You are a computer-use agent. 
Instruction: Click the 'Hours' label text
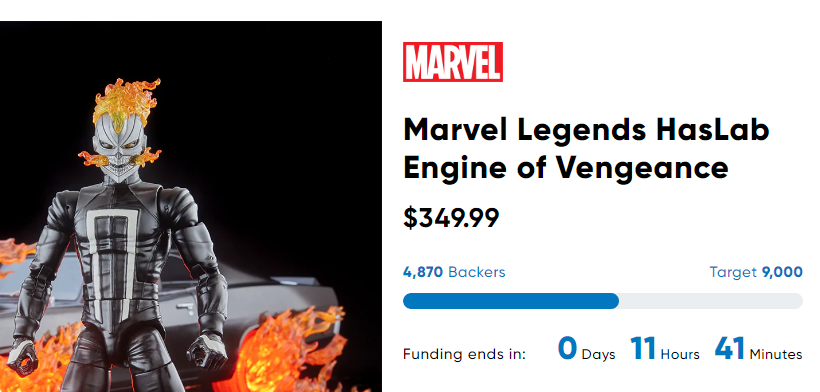(x=680, y=354)
